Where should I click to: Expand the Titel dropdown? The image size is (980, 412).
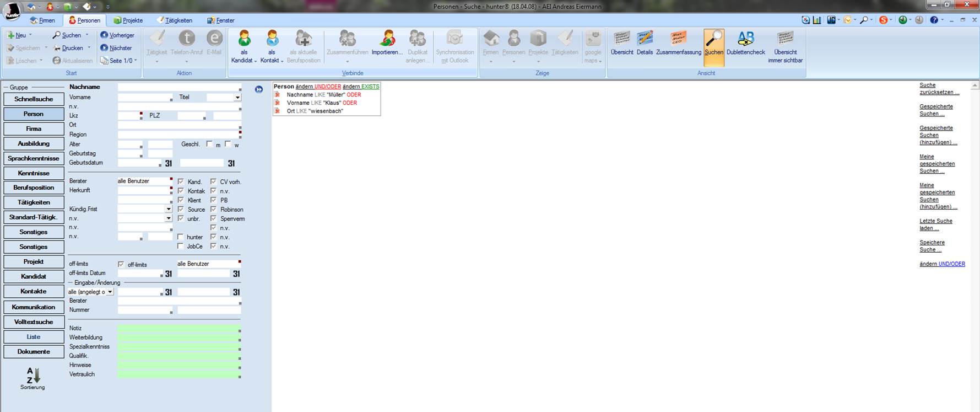[x=237, y=98]
